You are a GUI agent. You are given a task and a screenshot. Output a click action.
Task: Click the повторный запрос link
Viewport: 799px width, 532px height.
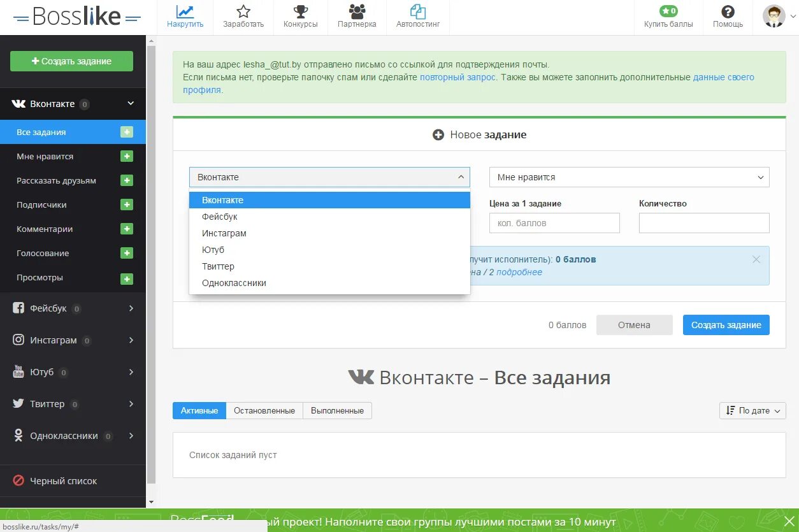click(x=457, y=77)
